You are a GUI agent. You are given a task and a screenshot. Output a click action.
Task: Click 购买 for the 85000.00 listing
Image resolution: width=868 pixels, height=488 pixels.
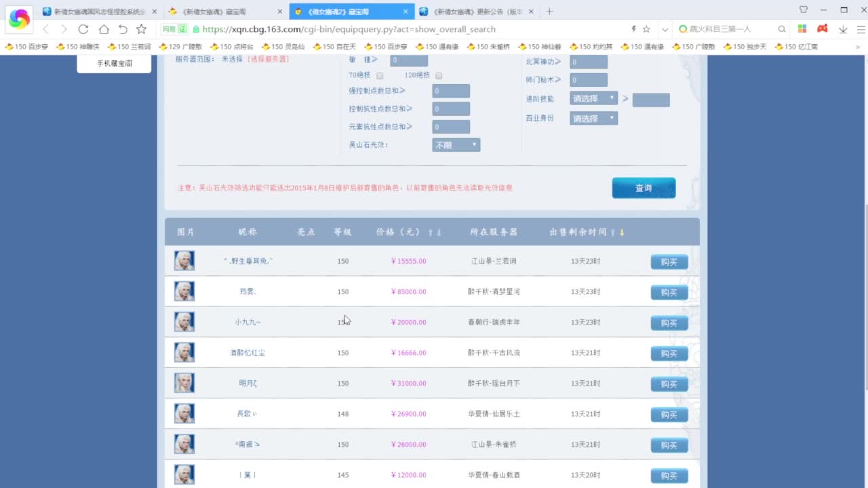click(x=669, y=292)
